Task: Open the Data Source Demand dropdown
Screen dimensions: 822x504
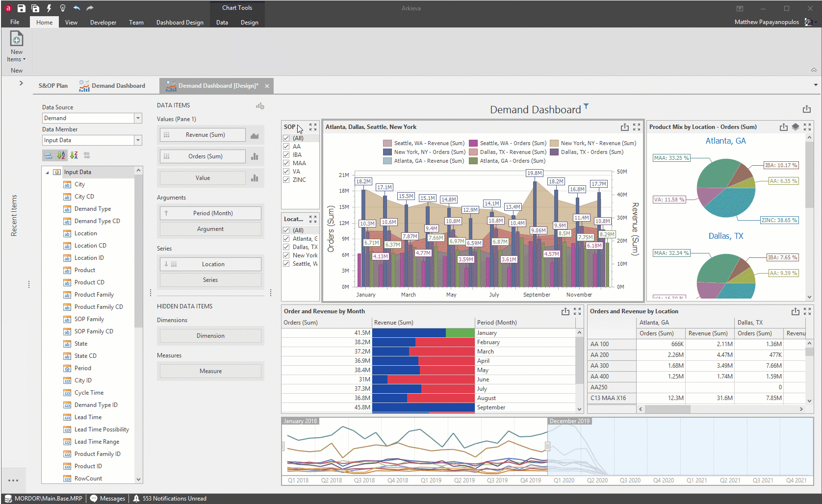Action: (138, 118)
